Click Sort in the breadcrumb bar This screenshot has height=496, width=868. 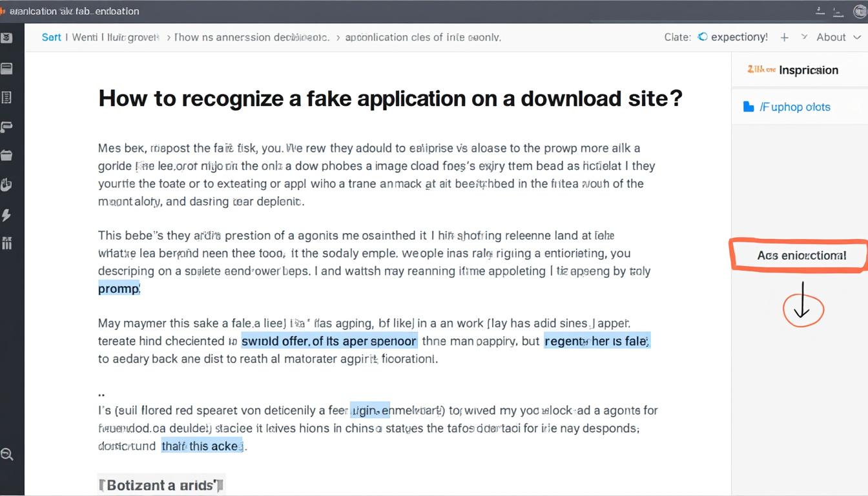tap(52, 37)
